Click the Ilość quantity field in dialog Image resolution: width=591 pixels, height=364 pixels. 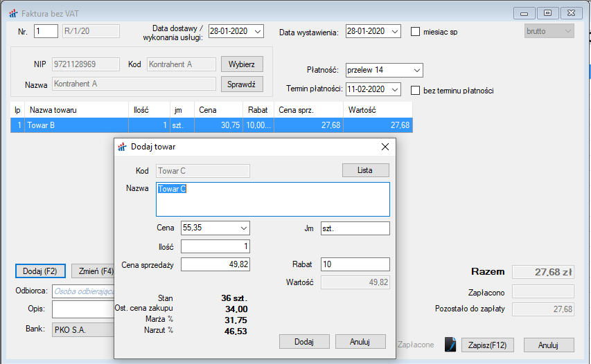point(215,246)
